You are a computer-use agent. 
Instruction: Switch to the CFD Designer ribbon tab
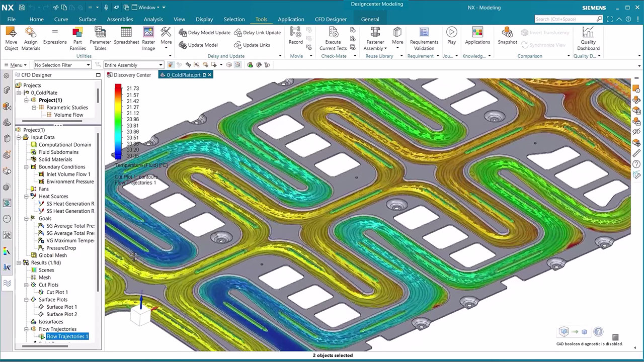point(331,19)
